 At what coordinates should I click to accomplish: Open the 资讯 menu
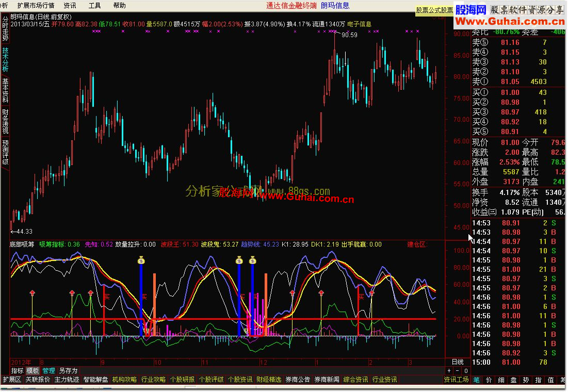click(x=70, y=6)
